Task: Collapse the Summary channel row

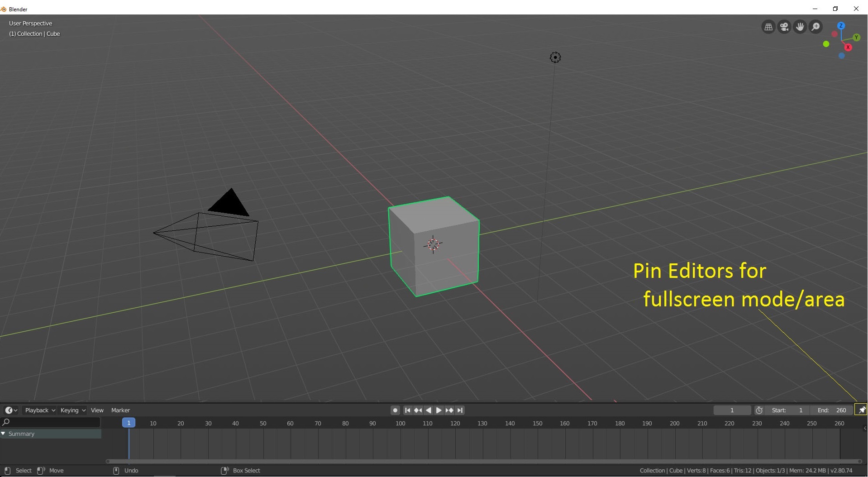Action: click(3, 434)
